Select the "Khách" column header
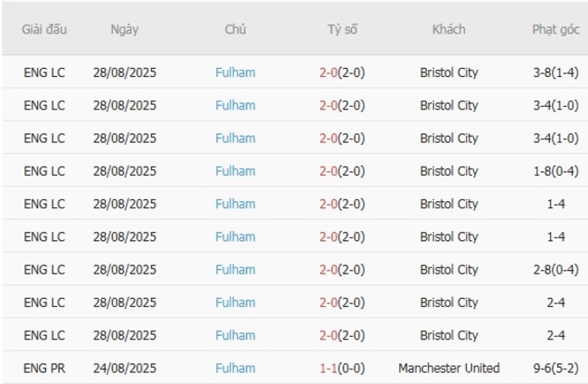588x384 pixels. click(x=449, y=29)
